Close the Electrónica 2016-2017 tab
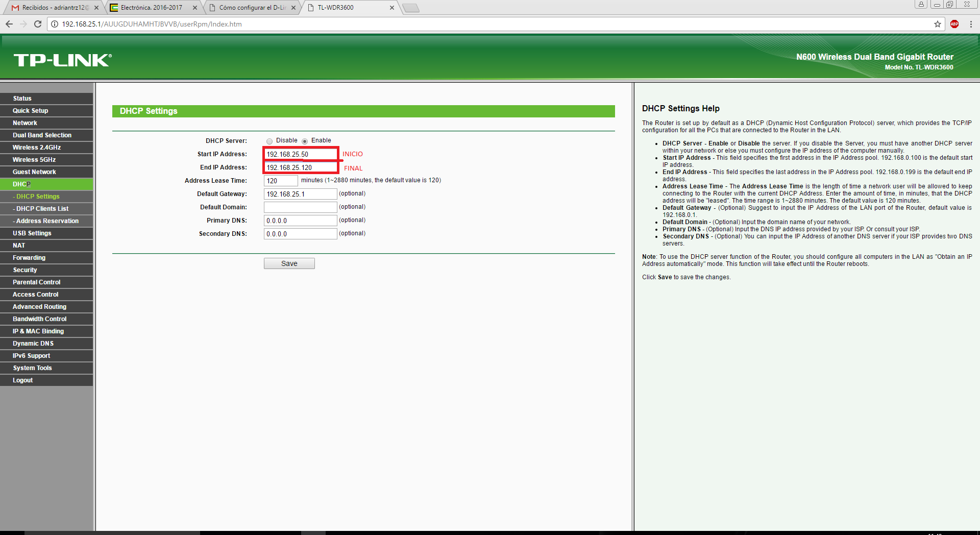The height and width of the screenshot is (535, 980). tap(195, 8)
